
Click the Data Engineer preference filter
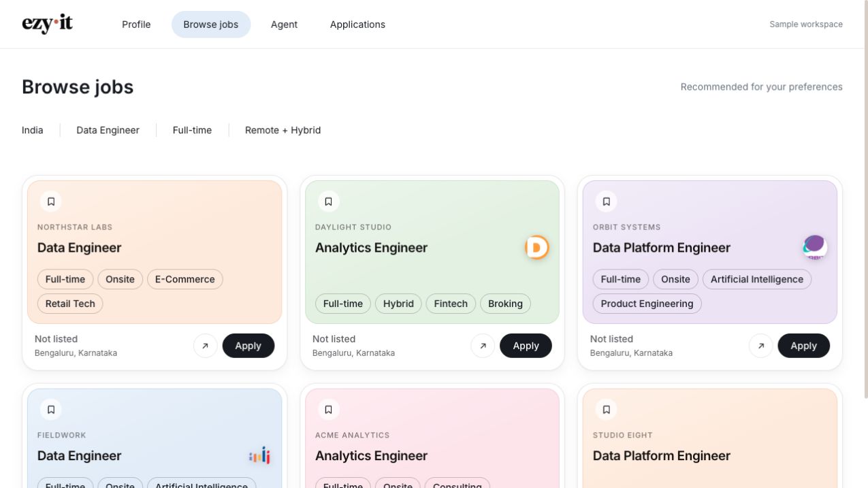108,130
